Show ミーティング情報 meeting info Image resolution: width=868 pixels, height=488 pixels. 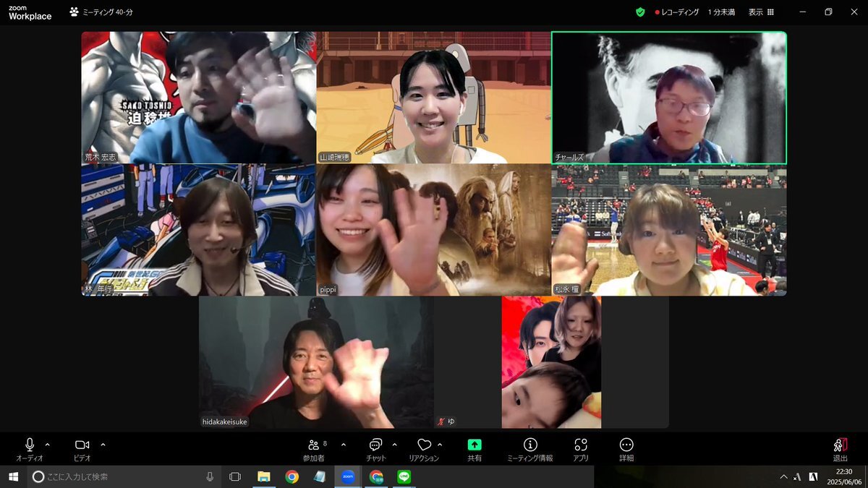(x=530, y=450)
